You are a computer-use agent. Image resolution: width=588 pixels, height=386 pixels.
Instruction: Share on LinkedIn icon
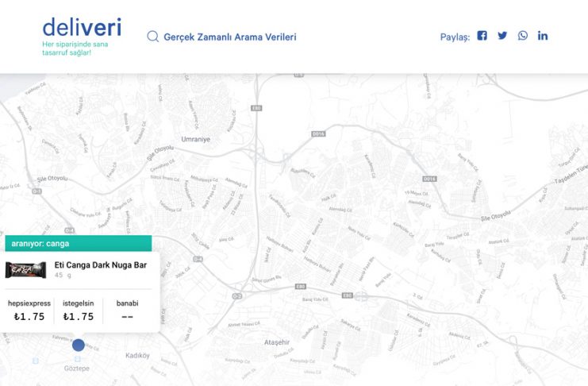pos(543,36)
